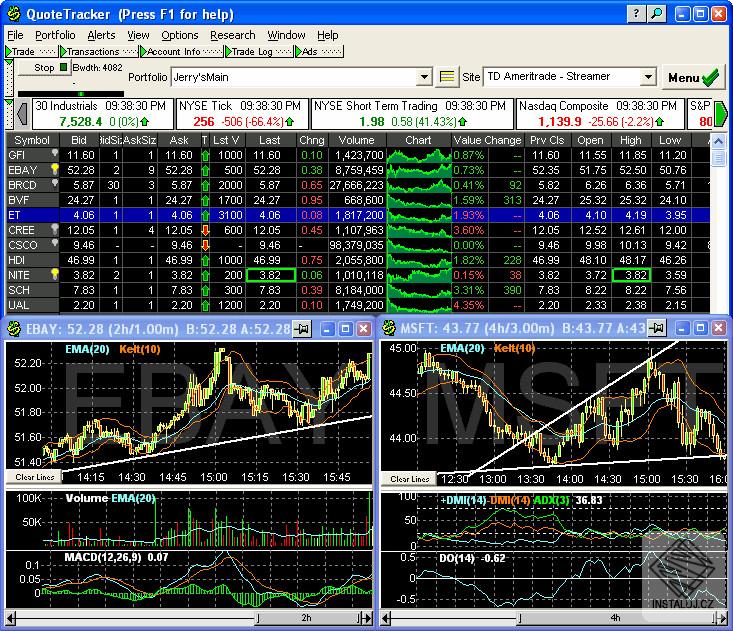Screen dimensions: 733x631
Task: Open the Transactions toolbar item
Action: pos(99,51)
